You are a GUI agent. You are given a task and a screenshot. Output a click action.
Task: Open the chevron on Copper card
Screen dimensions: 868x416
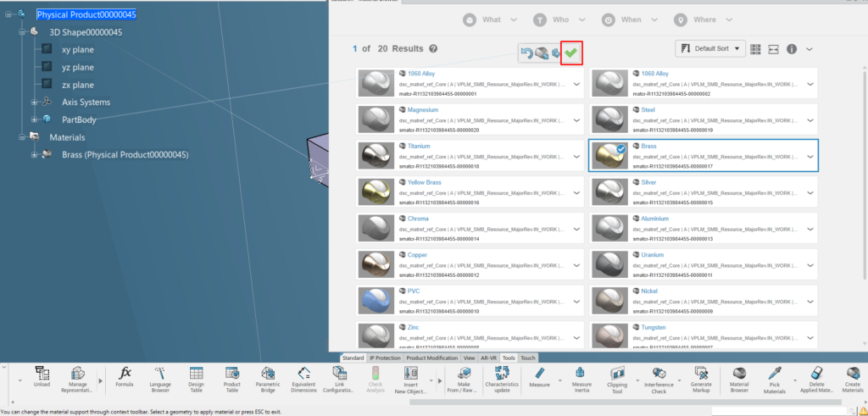click(576, 265)
